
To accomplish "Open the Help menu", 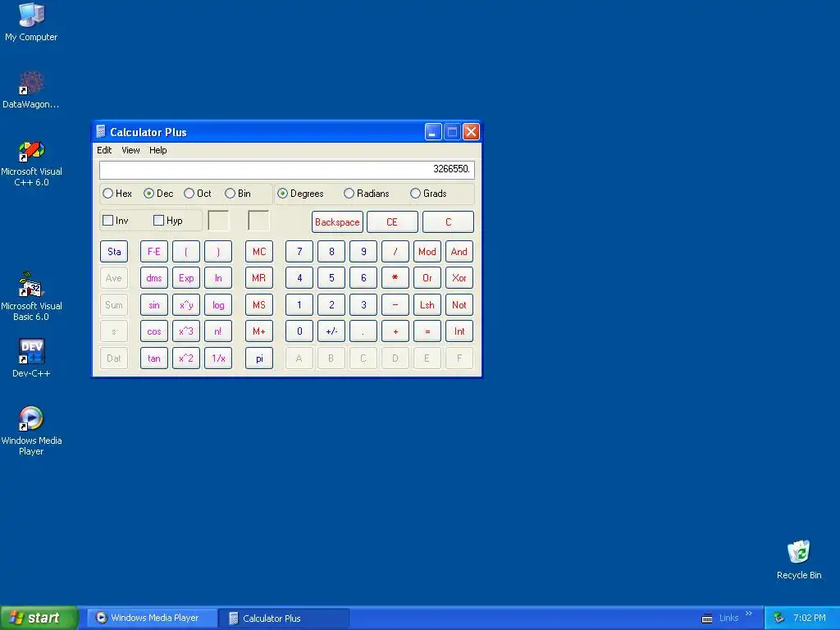I will tap(157, 150).
